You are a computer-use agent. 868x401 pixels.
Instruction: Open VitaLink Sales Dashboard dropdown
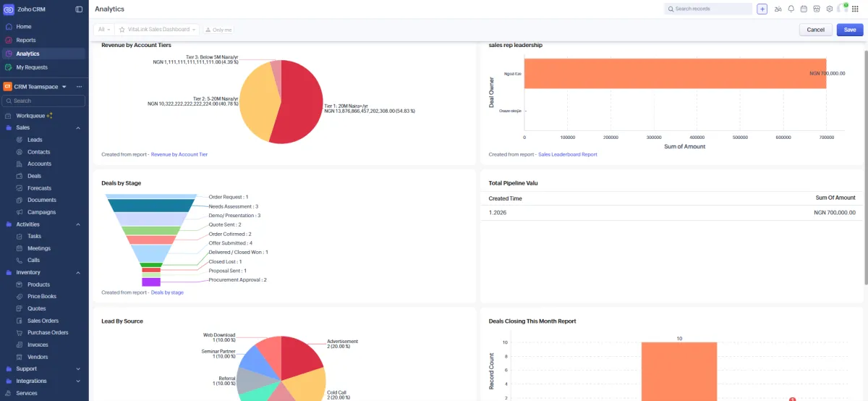pos(157,30)
